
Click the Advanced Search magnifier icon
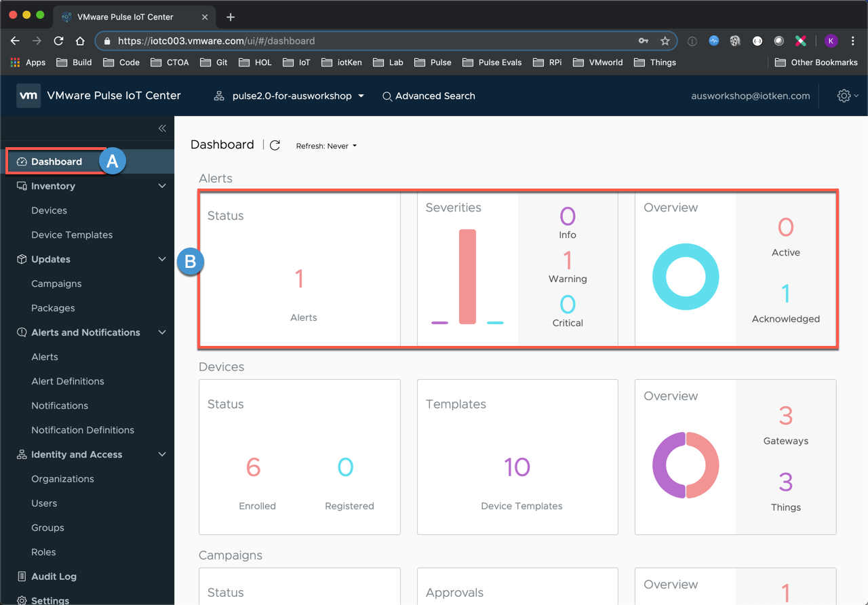387,96
